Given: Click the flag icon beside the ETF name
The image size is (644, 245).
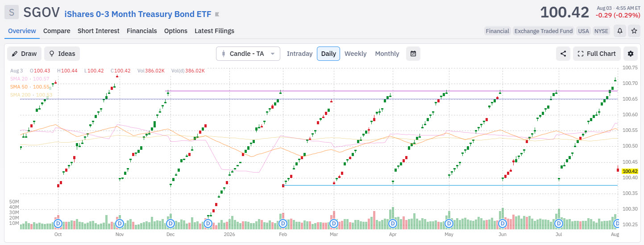Looking at the screenshot, I should click(217, 15).
